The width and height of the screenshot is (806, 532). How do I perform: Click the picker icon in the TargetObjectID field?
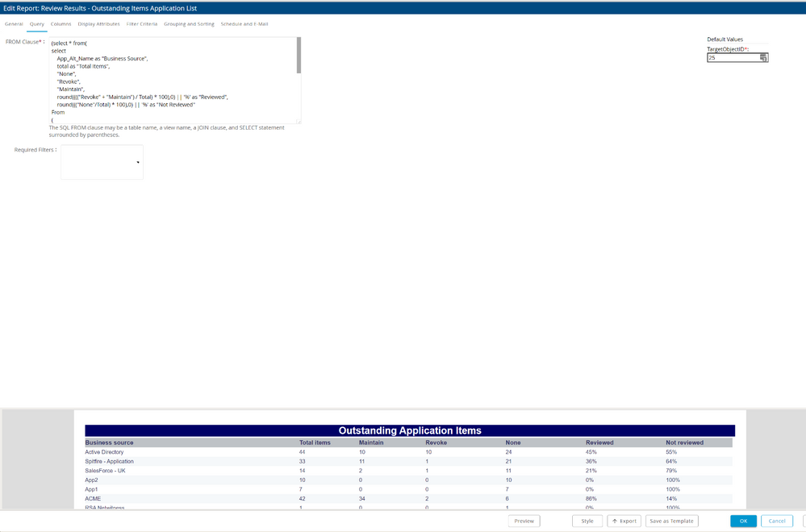click(x=763, y=58)
